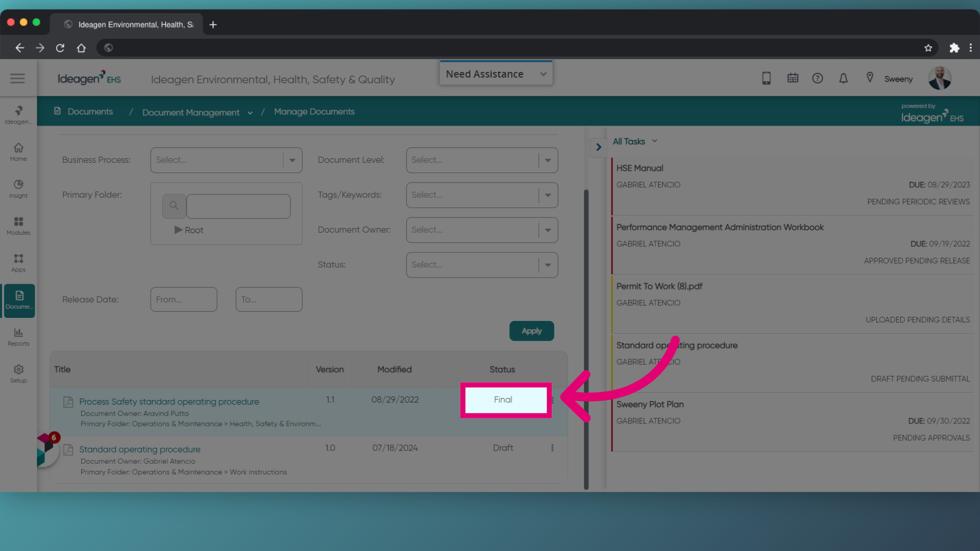Bookmark this page with star icon
The height and width of the screenshot is (551, 980).
click(928, 47)
